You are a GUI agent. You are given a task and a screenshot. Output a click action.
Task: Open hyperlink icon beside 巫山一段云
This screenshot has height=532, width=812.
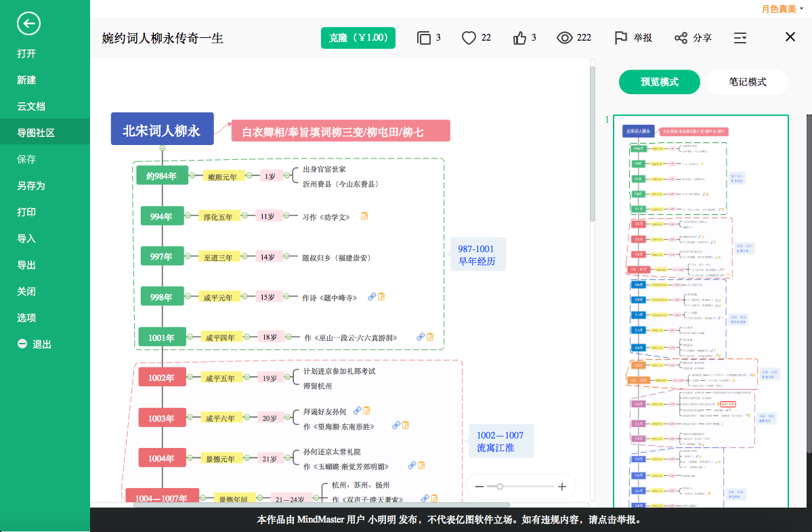pos(421,337)
